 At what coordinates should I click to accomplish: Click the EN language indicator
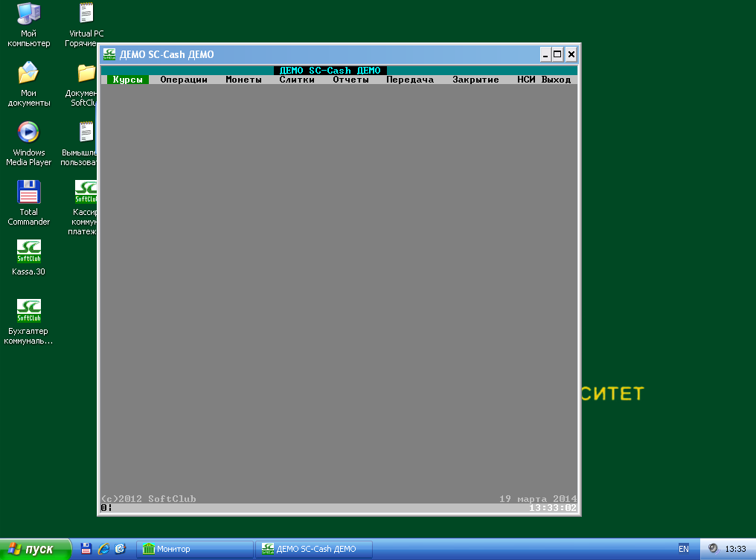point(684,548)
